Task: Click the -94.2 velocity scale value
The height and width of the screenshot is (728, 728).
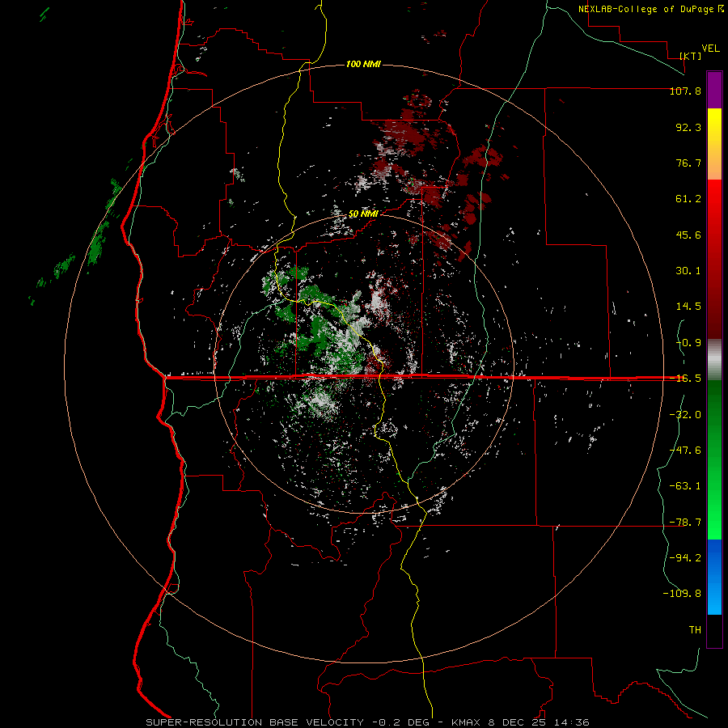Action: click(685, 558)
